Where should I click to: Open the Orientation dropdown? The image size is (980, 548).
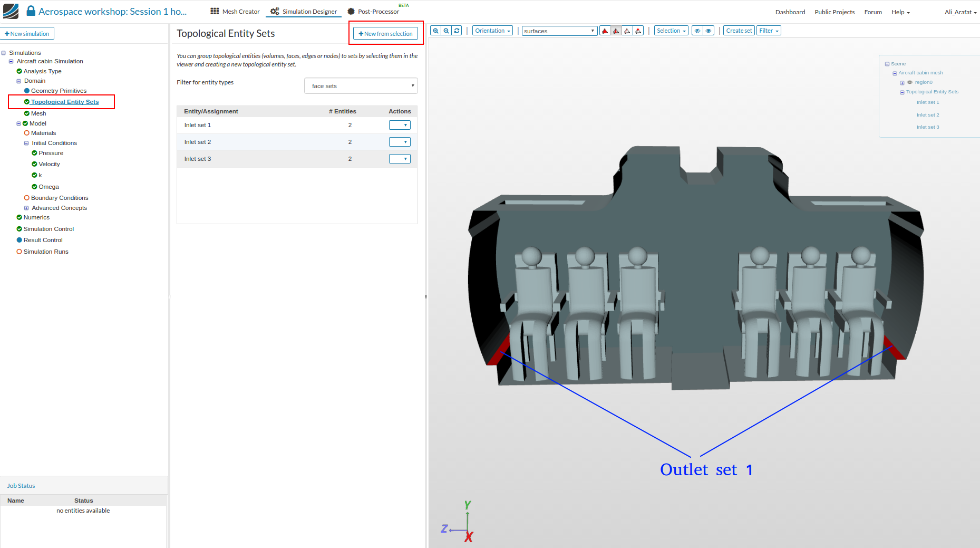tap(492, 31)
